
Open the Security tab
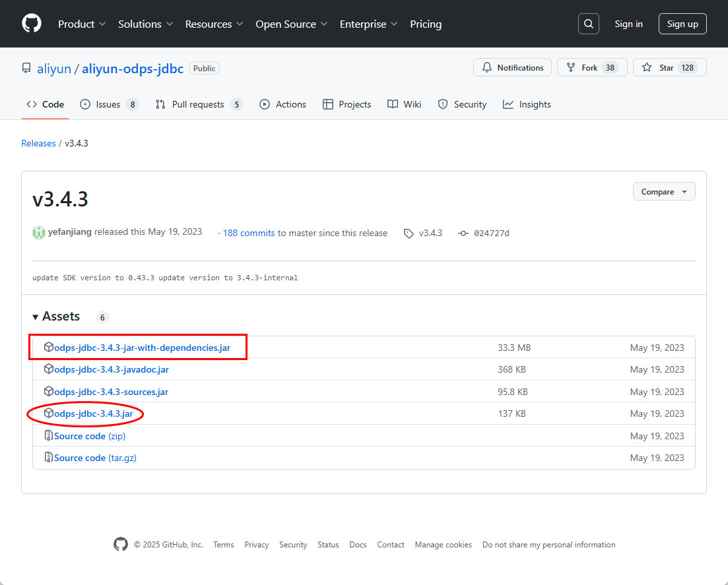462,104
